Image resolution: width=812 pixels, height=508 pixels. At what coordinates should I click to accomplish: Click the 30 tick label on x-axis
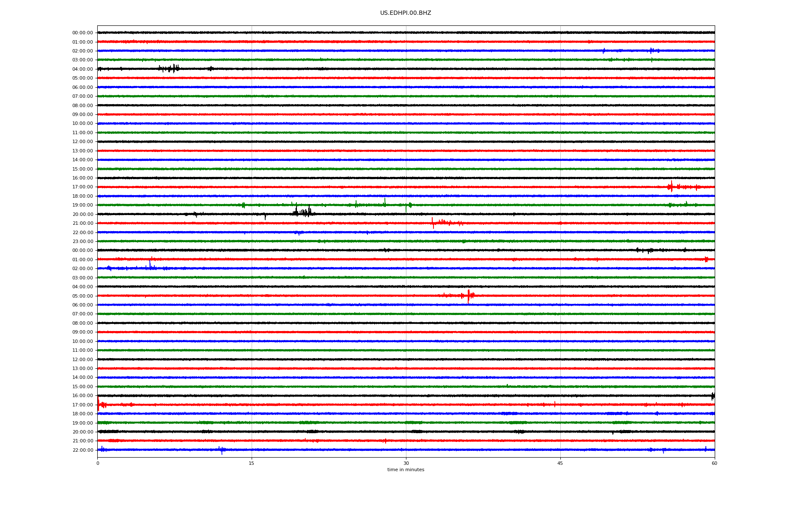point(406,463)
